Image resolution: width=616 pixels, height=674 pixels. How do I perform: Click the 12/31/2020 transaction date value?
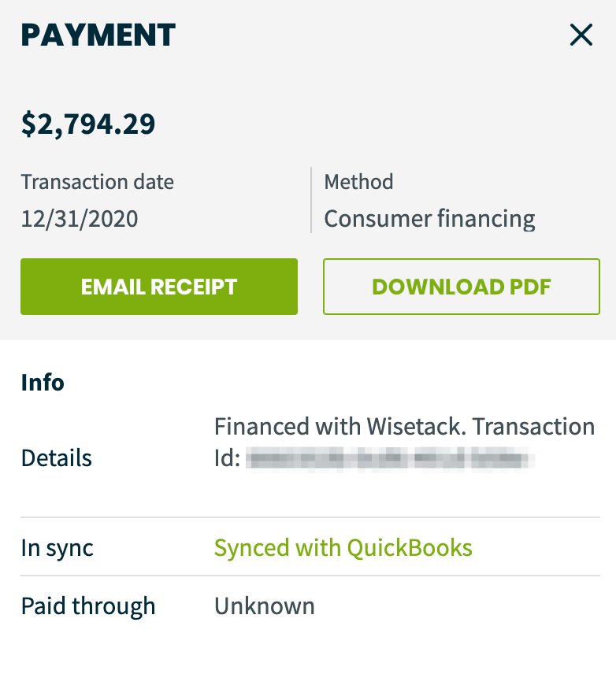point(80,219)
